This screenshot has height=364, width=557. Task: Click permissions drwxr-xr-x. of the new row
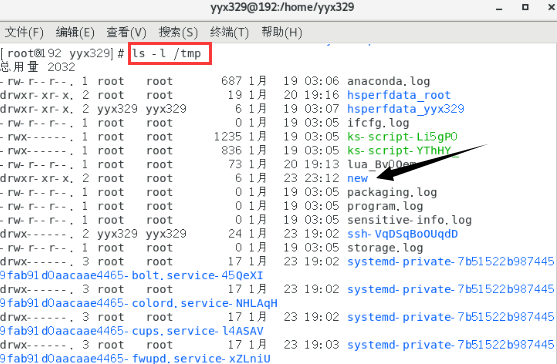click(37, 178)
